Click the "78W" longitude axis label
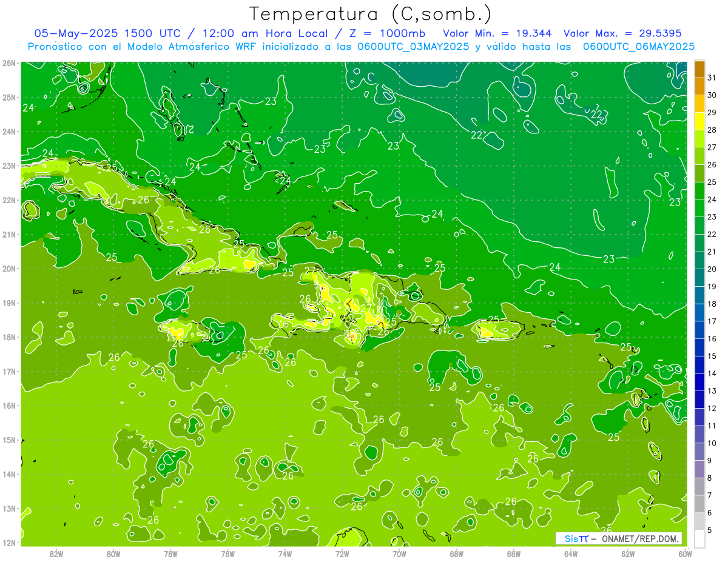Screen dimensions: 728x562 pyautogui.click(x=170, y=554)
